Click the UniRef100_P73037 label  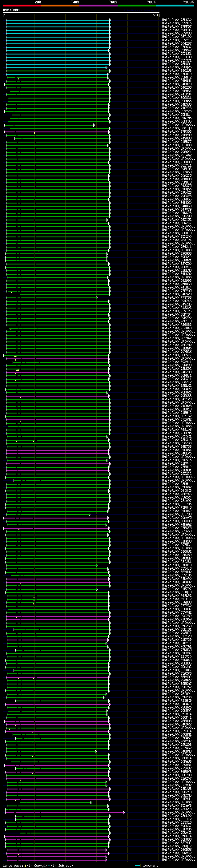pos(177,768)
